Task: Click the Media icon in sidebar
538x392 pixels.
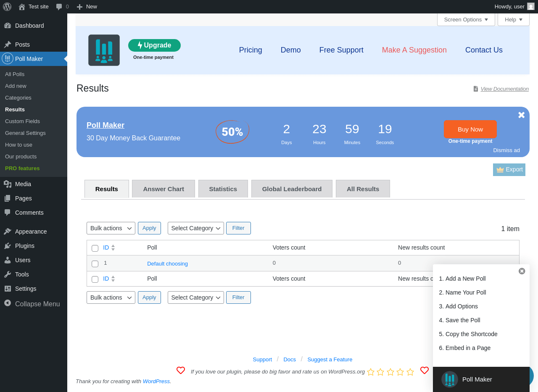Action: tap(8, 184)
